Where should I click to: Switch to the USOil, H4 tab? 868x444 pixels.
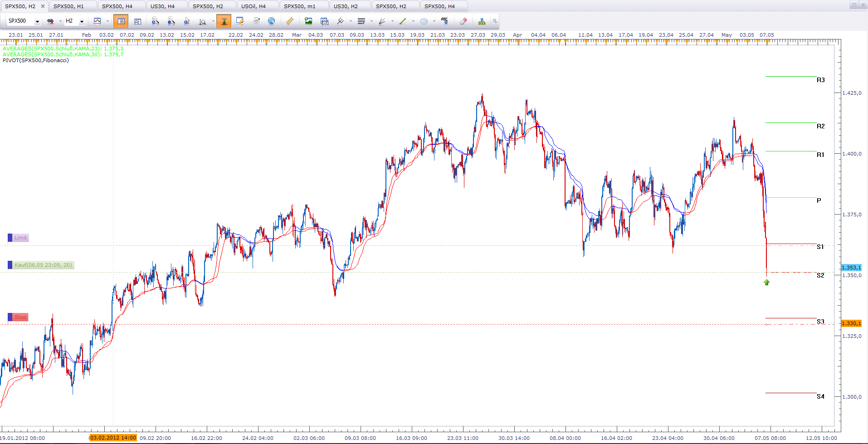click(x=254, y=6)
